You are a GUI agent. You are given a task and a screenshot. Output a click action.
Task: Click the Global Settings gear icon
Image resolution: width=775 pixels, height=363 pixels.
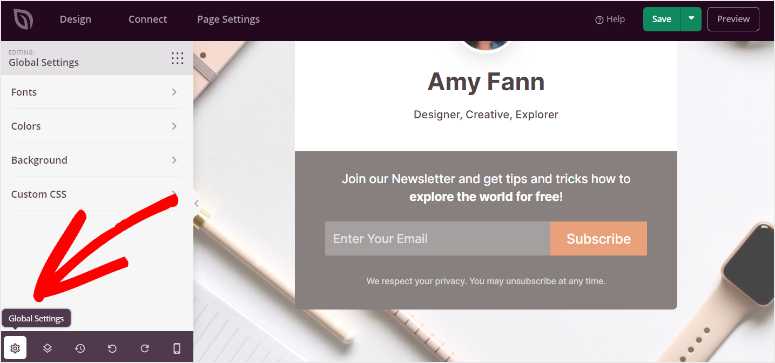(x=15, y=348)
